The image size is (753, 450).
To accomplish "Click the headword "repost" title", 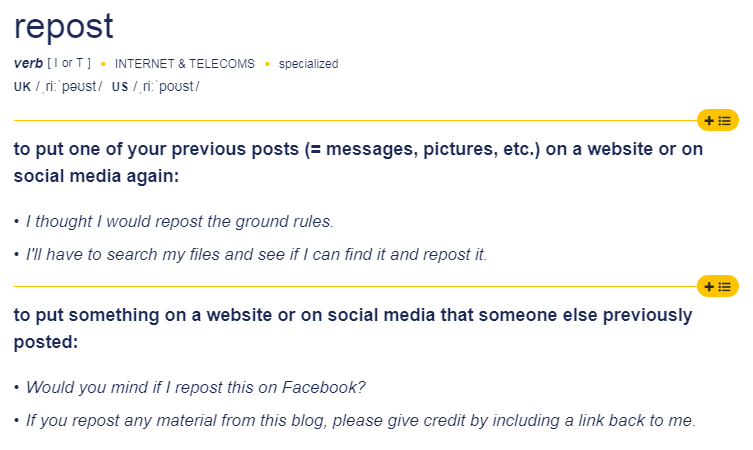I will click(x=64, y=27).
